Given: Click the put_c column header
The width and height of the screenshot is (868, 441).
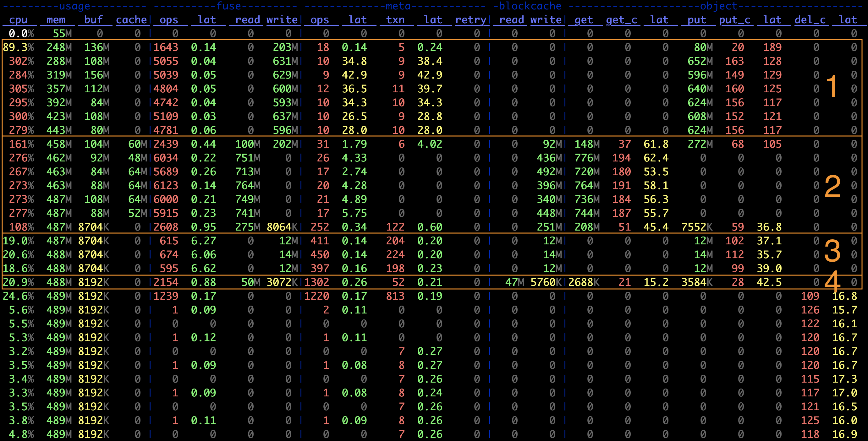Looking at the screenshot, I should tap(734, 20).
